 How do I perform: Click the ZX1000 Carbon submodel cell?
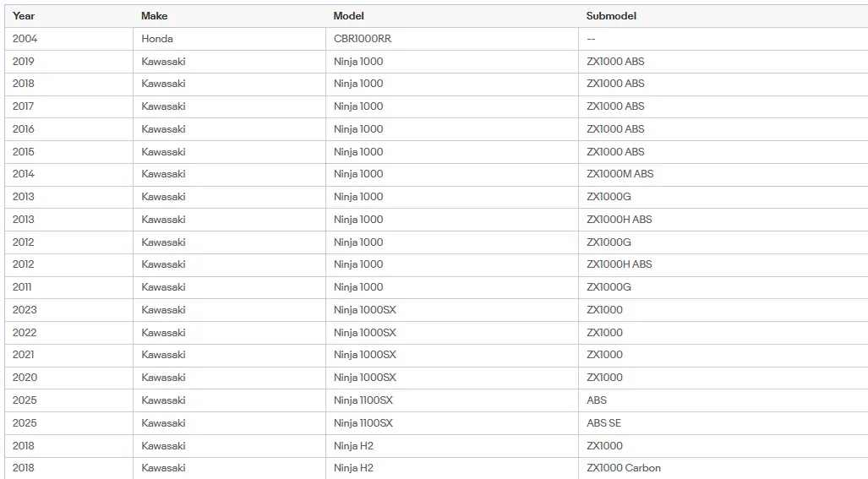624,467
